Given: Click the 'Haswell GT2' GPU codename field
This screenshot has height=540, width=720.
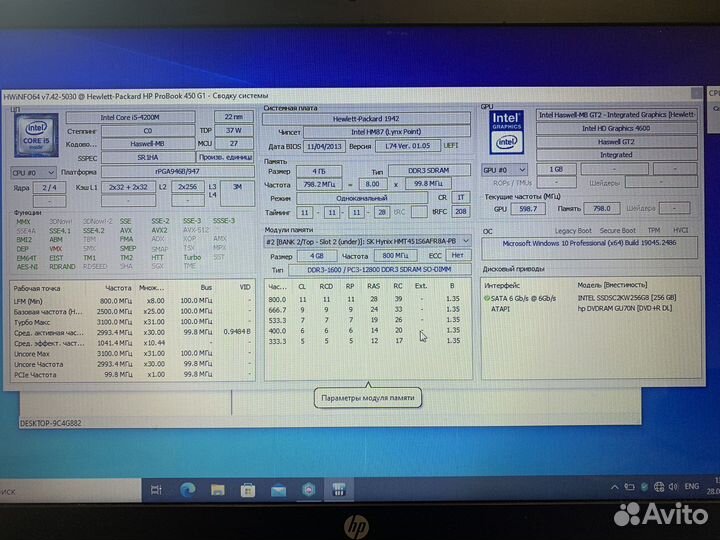Looking at the screenshot, I should [x=616, y=141].
